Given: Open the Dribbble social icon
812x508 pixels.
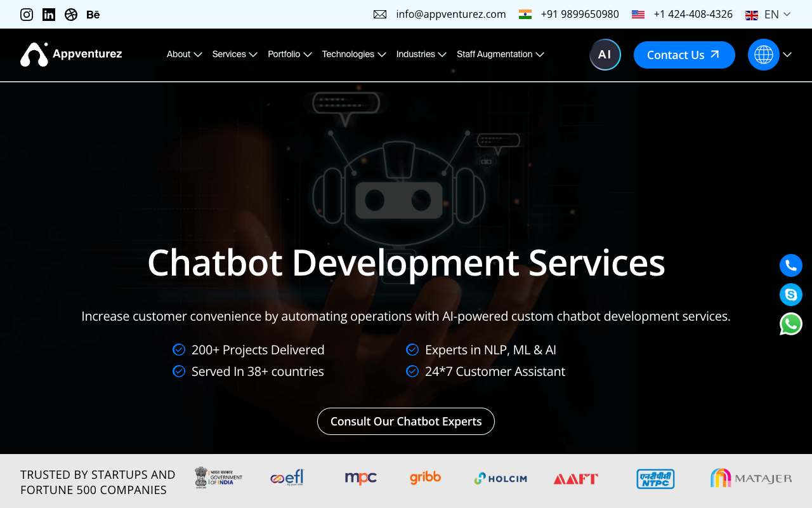Looking at the screenshot, I should coord(71,15).
